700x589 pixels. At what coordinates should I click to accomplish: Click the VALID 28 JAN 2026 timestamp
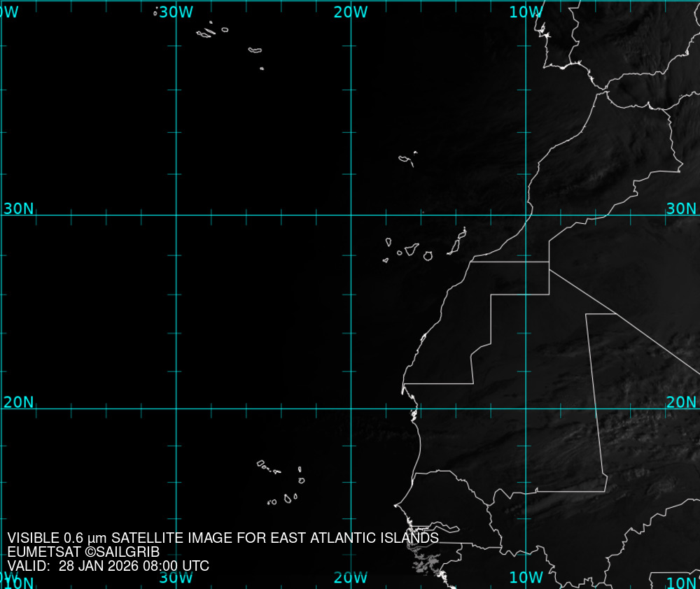[108, 566]
